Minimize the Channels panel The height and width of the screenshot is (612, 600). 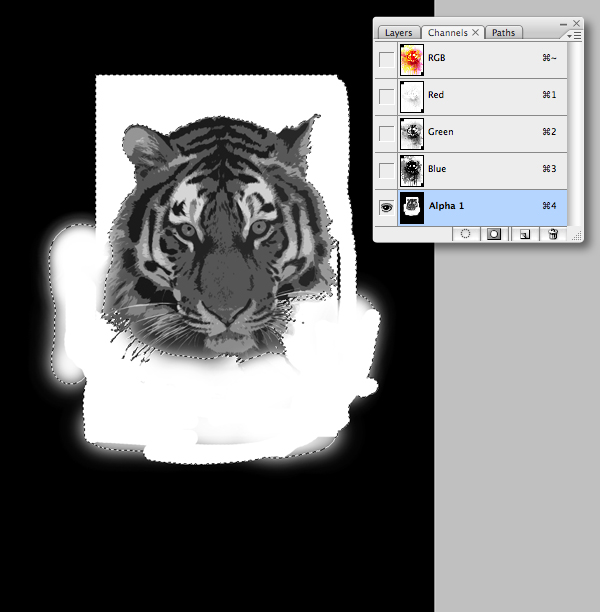[563, 24]
